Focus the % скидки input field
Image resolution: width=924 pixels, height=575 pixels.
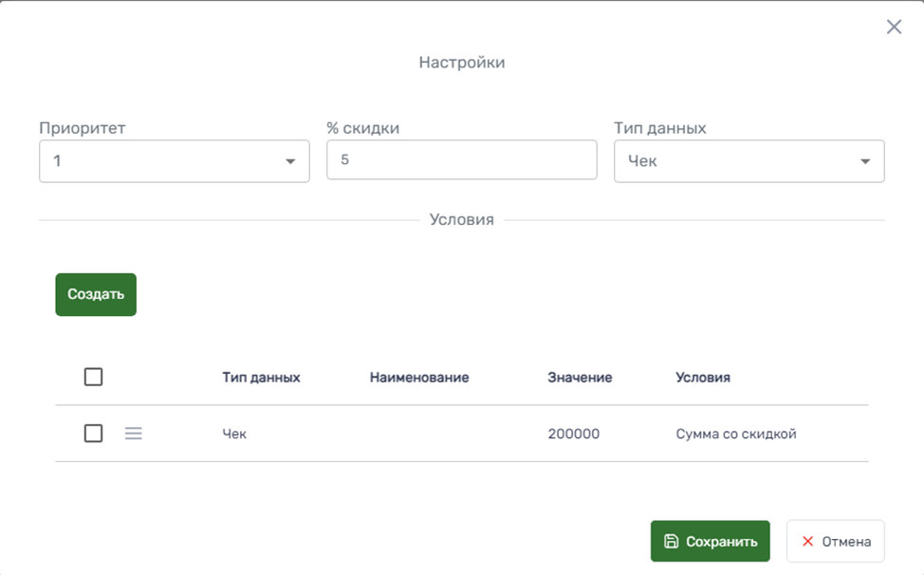point(461,160)
